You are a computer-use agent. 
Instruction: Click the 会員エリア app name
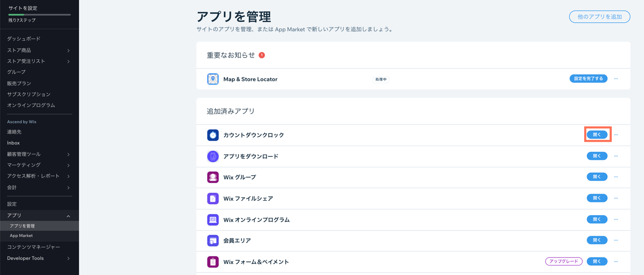(x=237, y=241)
